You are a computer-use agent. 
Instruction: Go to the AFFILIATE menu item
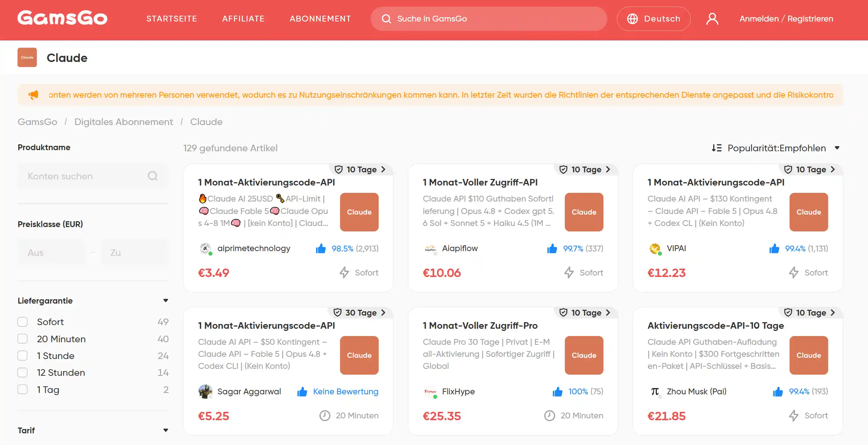pos(243,19)
